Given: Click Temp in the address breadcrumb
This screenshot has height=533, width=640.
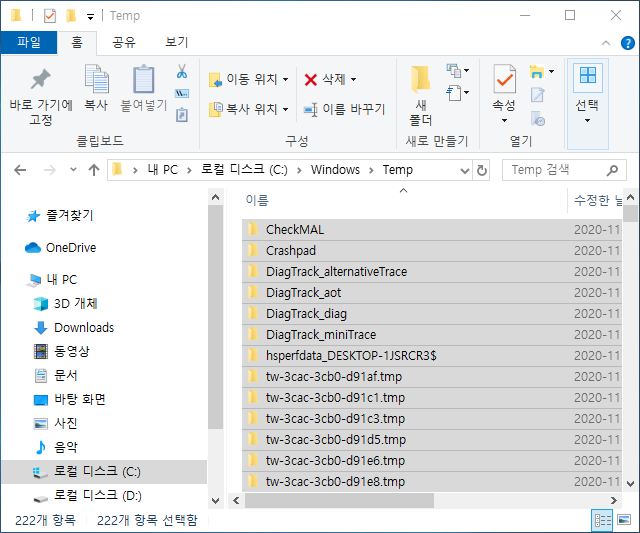Looking at the screenshot, I should (398, 170).
